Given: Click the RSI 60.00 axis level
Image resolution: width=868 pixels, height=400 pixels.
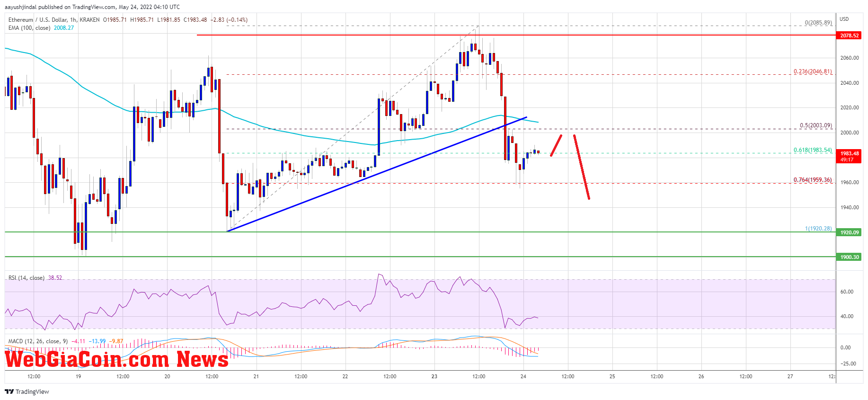Looking at the screenshot, I should 847,292.
